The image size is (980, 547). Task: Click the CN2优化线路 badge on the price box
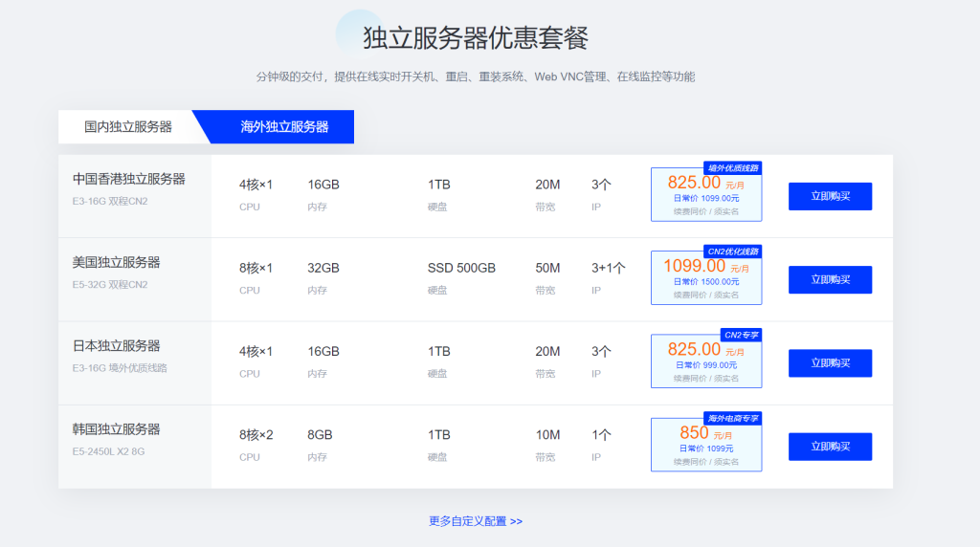[x=733, y=252]
